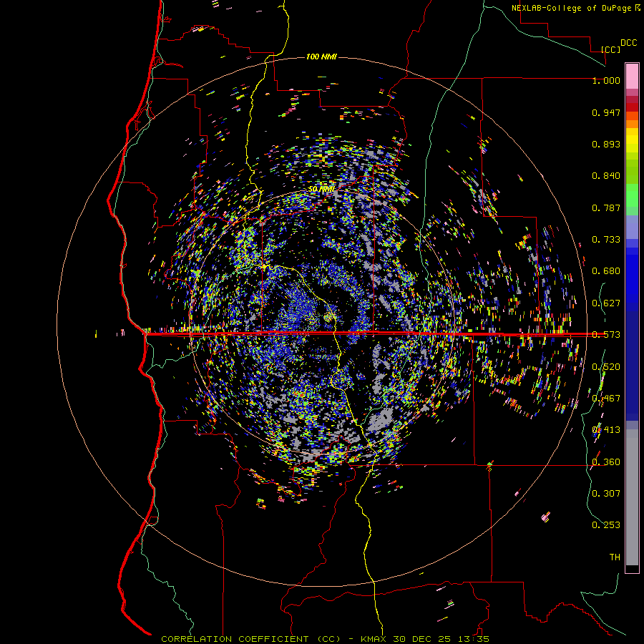Click the 0.840 legend value
The width and height of the screenshot is (644, 644).
pos(606,176)
